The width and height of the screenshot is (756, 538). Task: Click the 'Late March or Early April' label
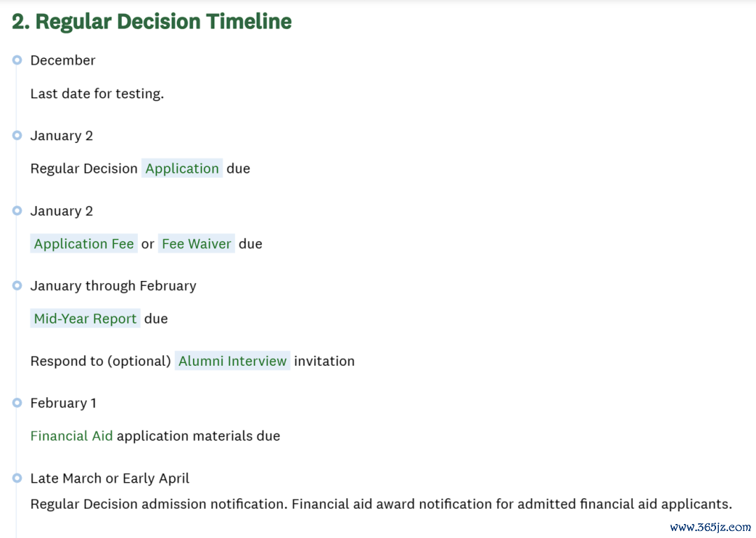110,478
